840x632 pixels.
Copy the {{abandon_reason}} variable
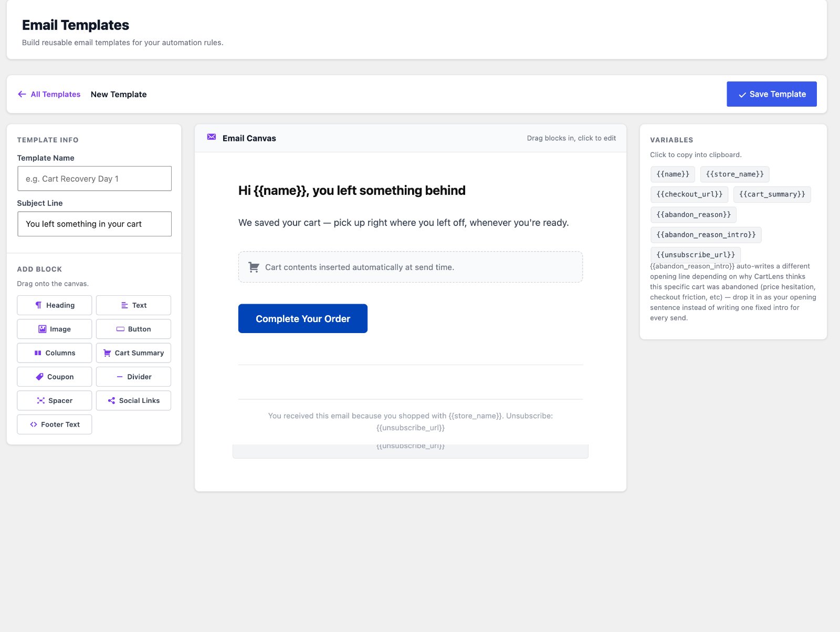(x=694, y=215)
